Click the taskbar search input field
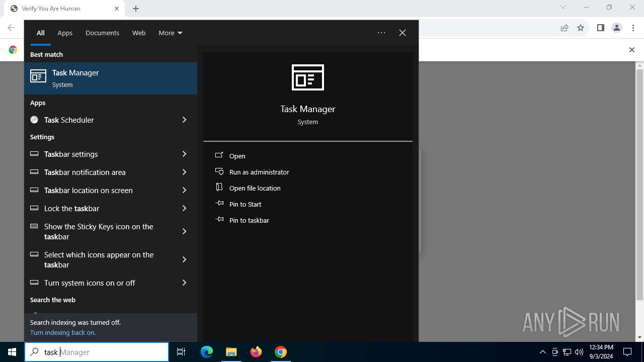 click(x=97, y=352)
